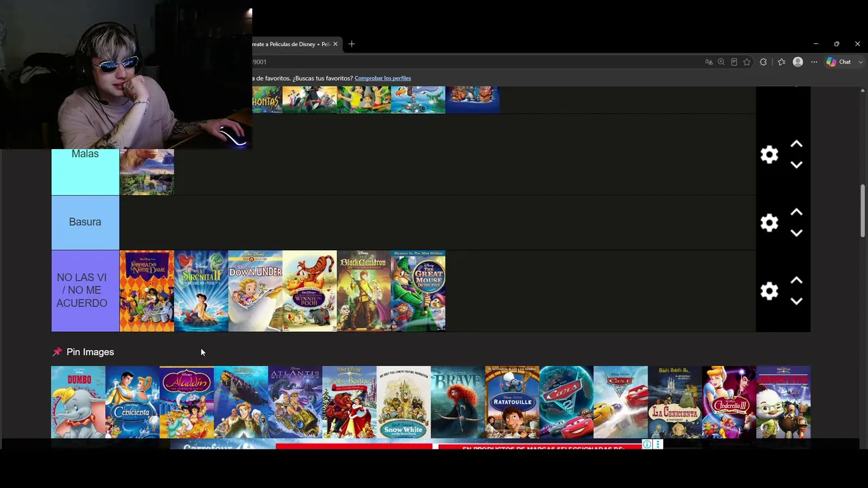
Task: Click the ad info icon on banner
Action: [x=647, y=445]
